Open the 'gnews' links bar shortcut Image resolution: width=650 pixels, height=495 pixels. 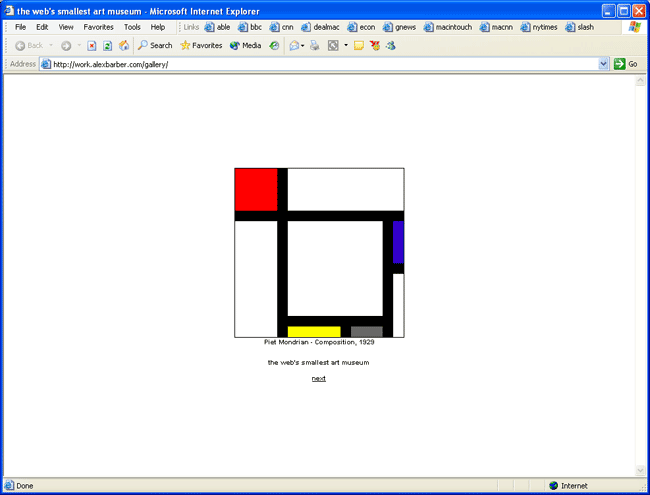click(399, 27)
